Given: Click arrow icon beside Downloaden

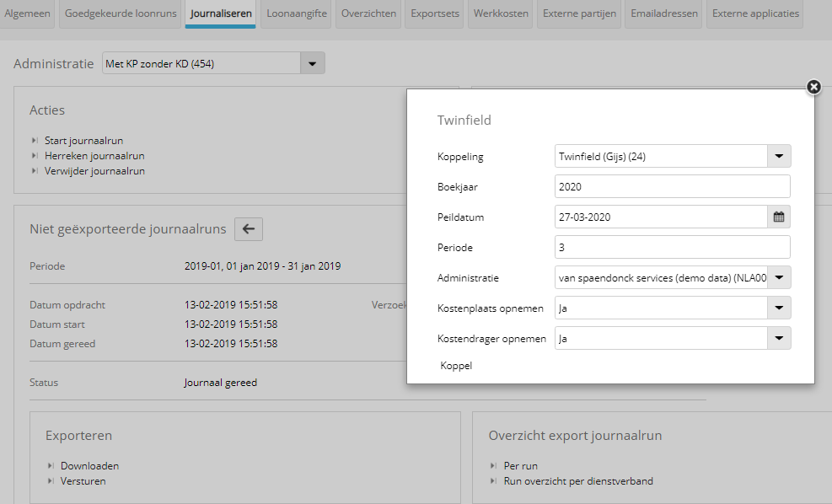Looking at the screenshot, I should (51, 466).
